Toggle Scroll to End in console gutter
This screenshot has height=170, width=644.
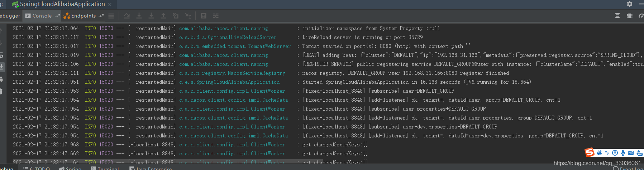[x=2, y=67]
